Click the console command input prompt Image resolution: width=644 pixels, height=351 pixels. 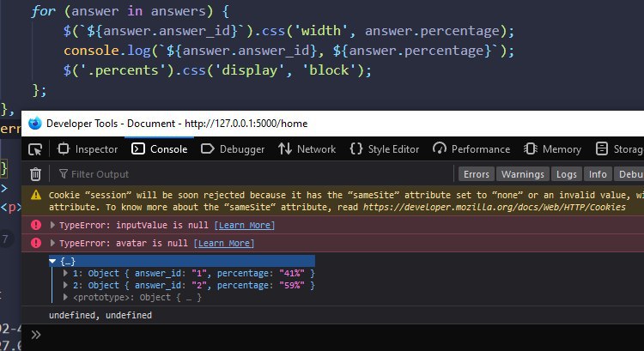pyautogui.click(x=341, y=335)
